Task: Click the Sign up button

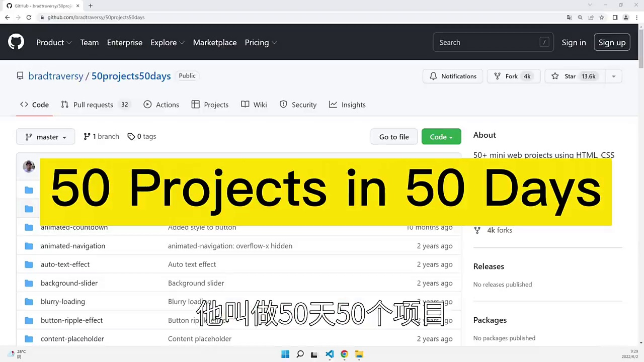Action: point(612,43)
